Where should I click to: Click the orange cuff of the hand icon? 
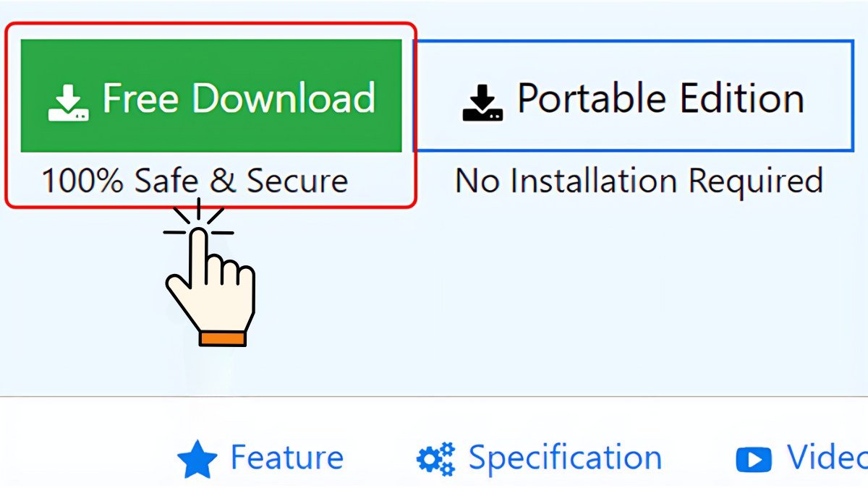(x=223, y=338)
